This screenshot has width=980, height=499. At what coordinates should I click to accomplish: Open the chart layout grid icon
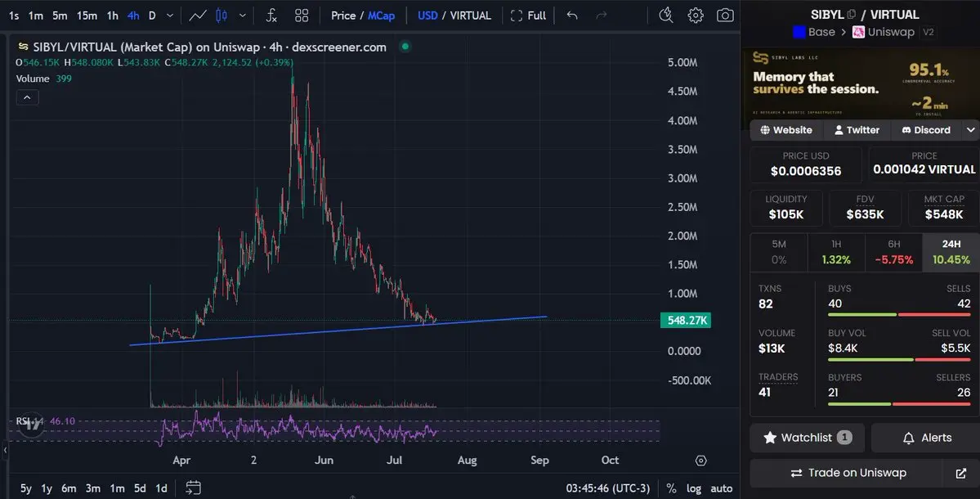(302, 16)
